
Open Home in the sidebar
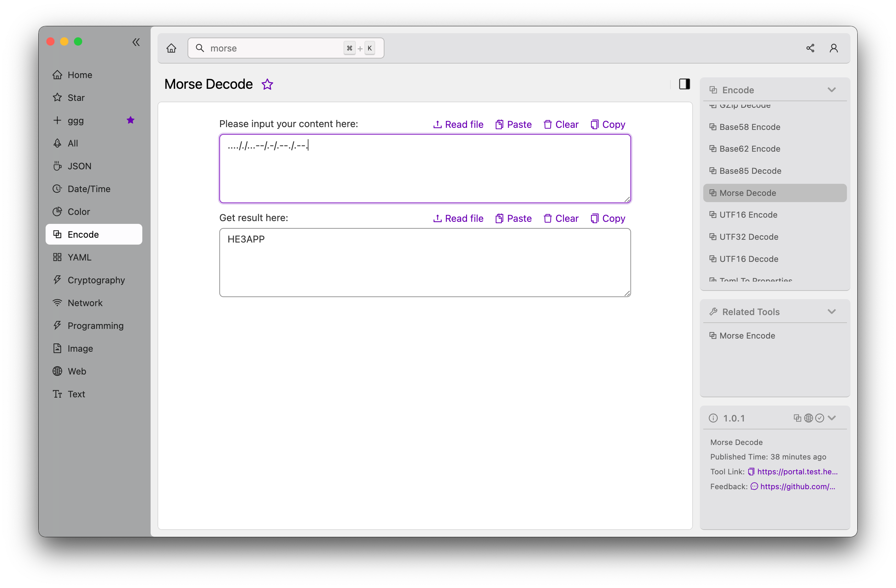pyautogui.click(x=94, y=75)
